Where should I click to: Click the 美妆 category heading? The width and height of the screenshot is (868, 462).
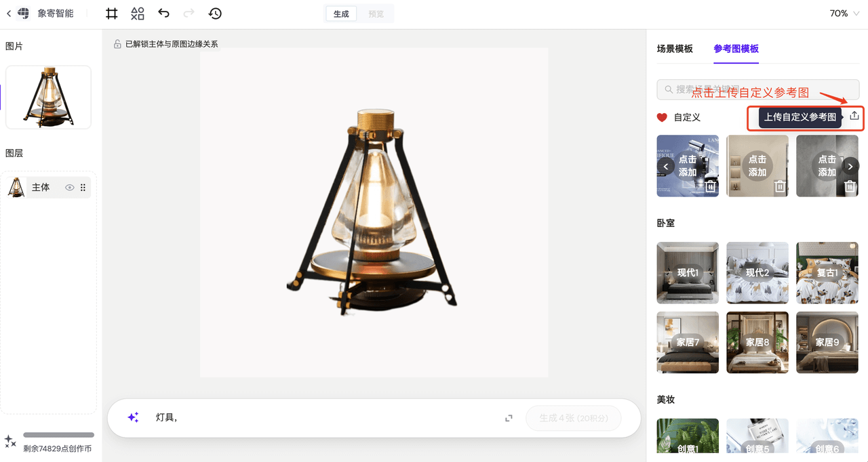coord(666,400)
